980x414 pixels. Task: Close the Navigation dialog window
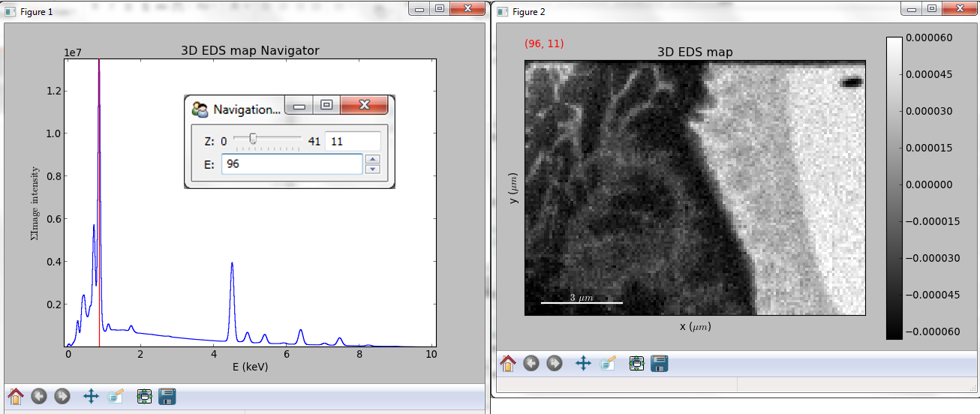click(364, 106)
